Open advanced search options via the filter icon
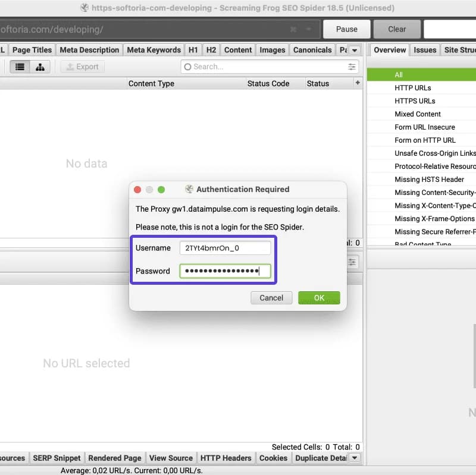This screenshot has height=475, width=476. [351, 67]
